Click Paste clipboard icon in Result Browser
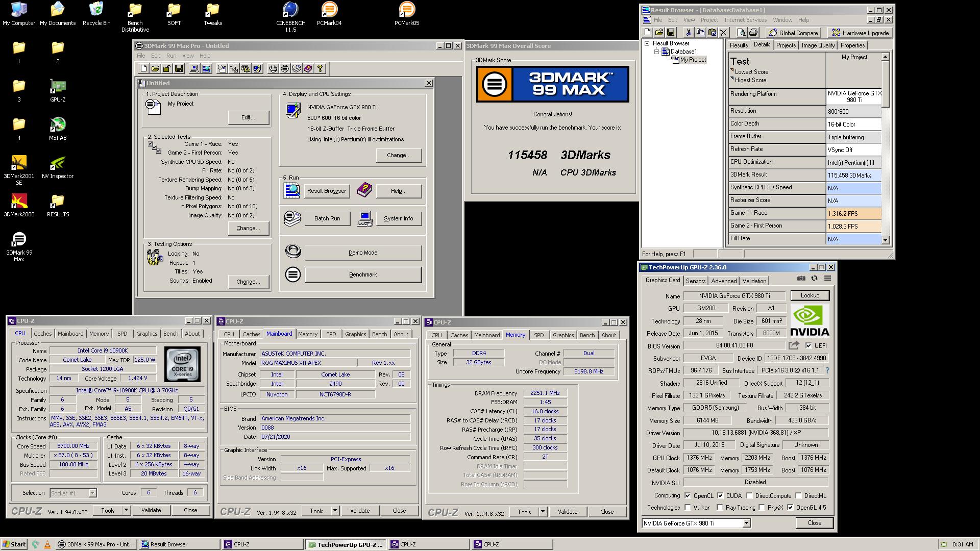Image resolution: width=980 pixels, height=551 pixels. pos(712,33)
